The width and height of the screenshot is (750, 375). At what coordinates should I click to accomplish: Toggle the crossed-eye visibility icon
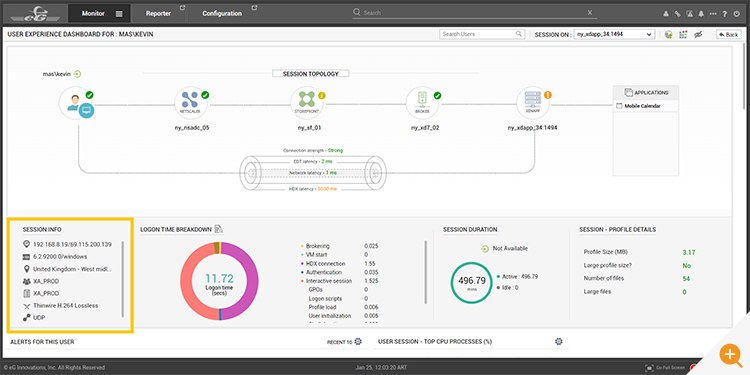698,34
